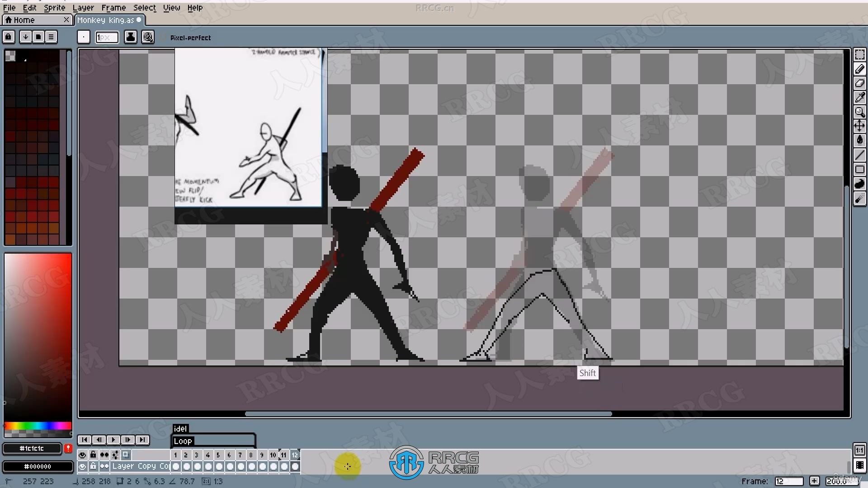Open the View menu

(171, 8)
